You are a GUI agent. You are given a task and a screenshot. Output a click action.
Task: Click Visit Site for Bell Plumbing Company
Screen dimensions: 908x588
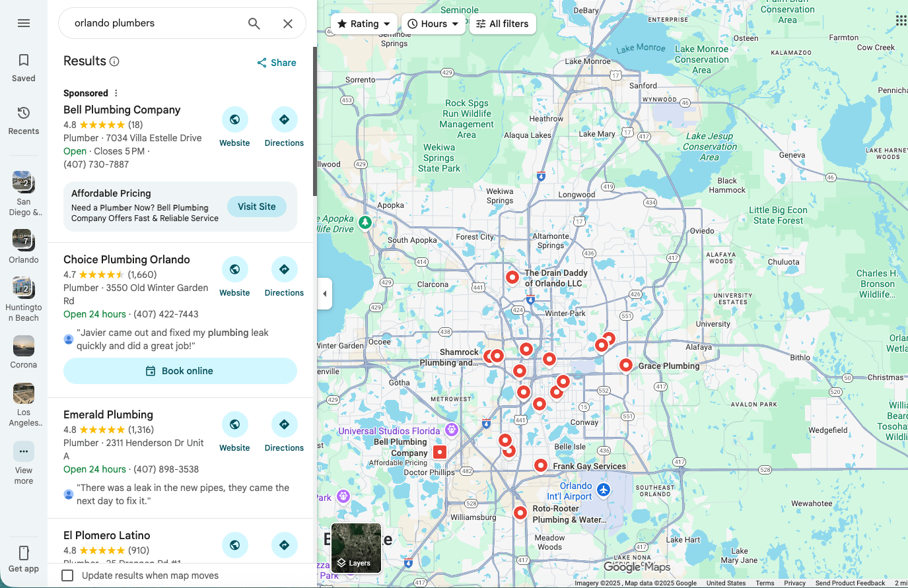click(x=256, y=206)
